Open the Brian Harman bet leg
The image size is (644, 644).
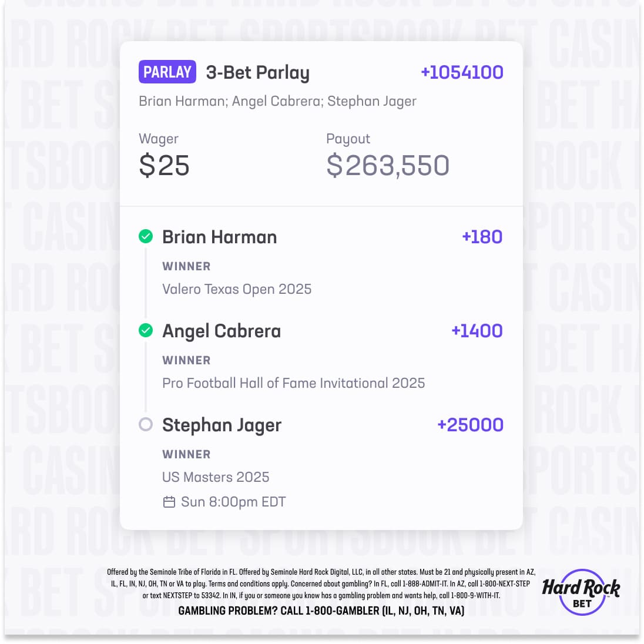tap(219, 237)
